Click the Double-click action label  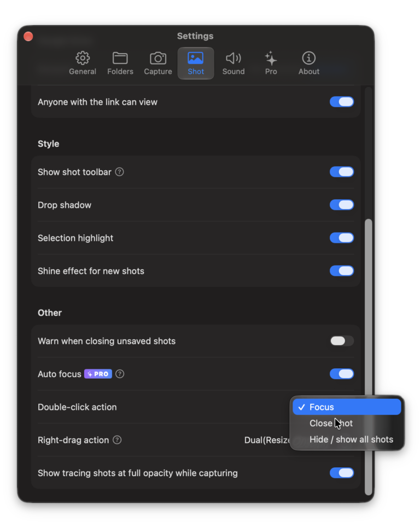(77, 407)
